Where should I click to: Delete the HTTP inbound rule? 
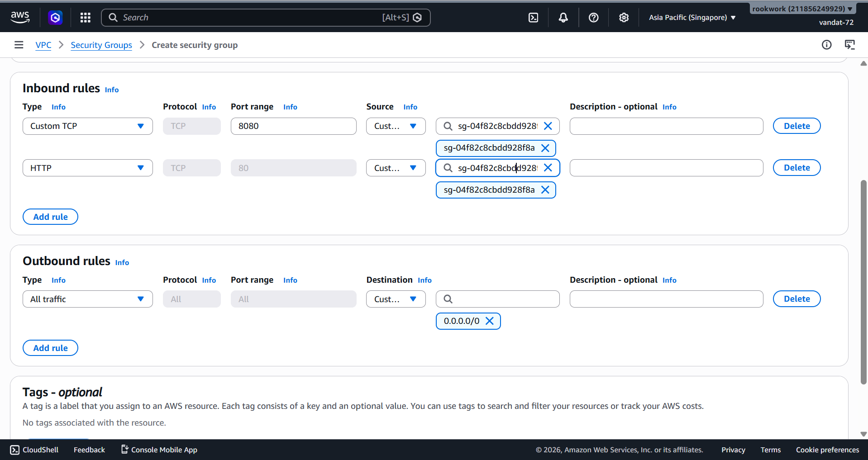point(796,168)
